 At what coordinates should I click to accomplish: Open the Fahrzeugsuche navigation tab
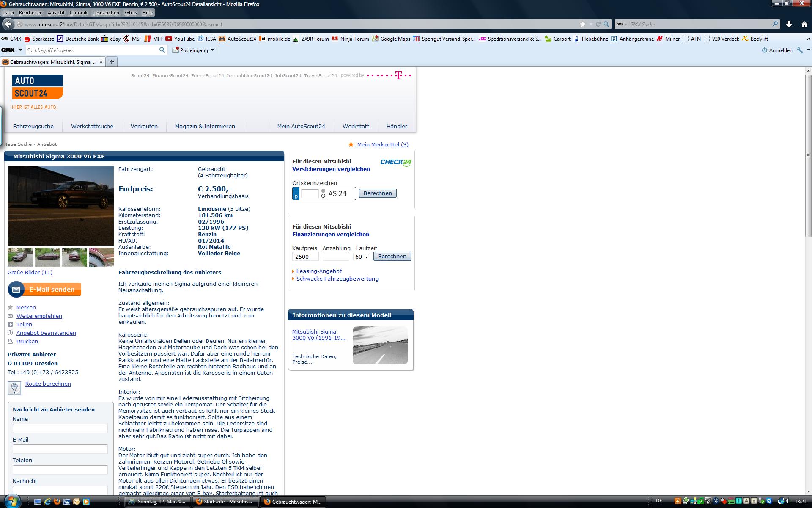33,126
